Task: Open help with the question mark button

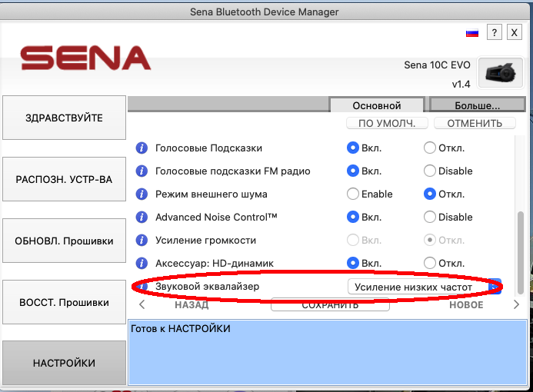Action: click(495, 32)
